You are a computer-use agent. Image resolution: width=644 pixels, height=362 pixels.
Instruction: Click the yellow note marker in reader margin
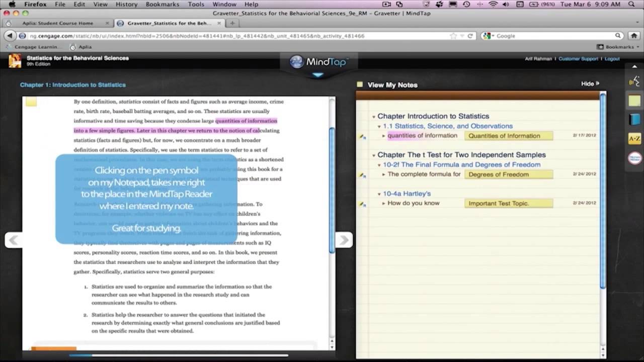pos(31,102)
